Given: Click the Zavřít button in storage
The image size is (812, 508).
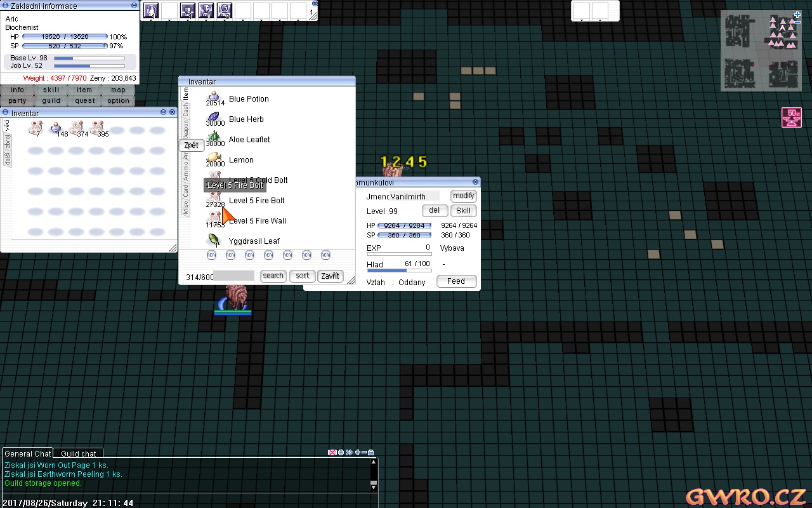Looking at the screenshot, I should (330, 276).
